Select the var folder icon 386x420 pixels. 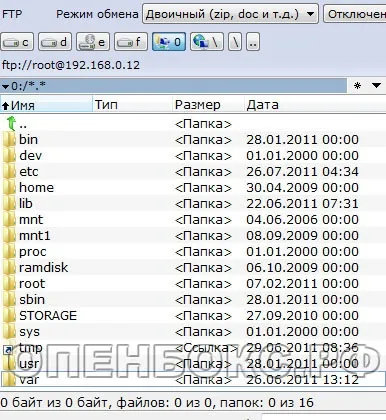coord(10,380)
